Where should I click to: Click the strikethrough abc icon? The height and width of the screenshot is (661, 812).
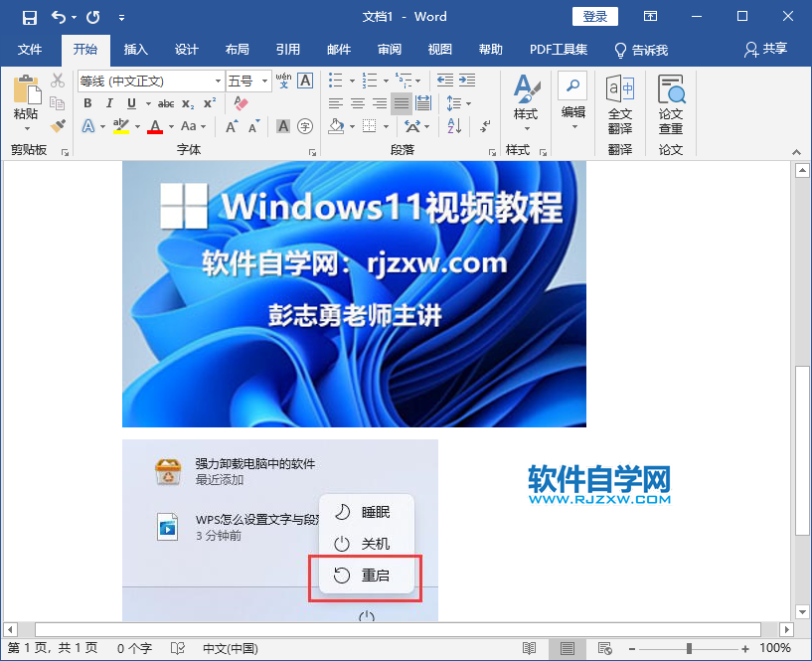164,102
